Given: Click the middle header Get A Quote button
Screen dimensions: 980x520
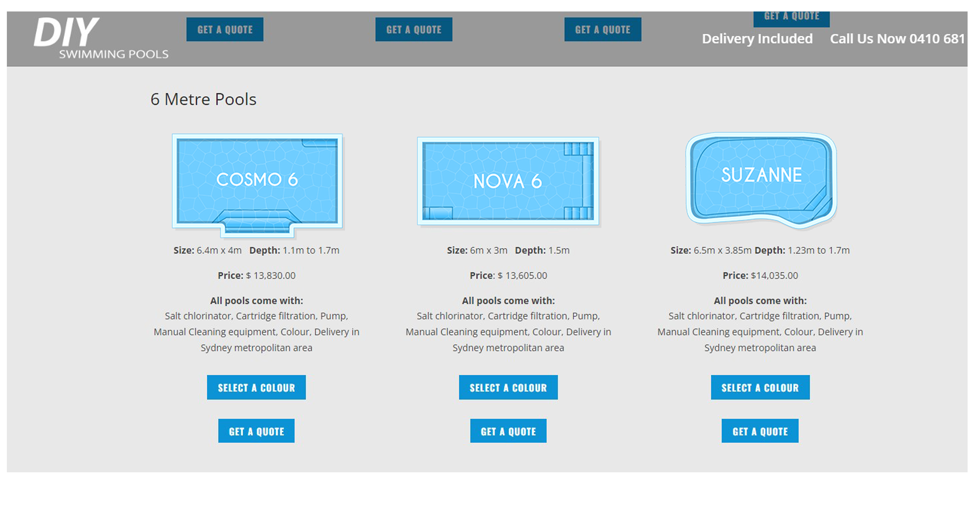Looking at the screenshot, I should click(414, 29).
